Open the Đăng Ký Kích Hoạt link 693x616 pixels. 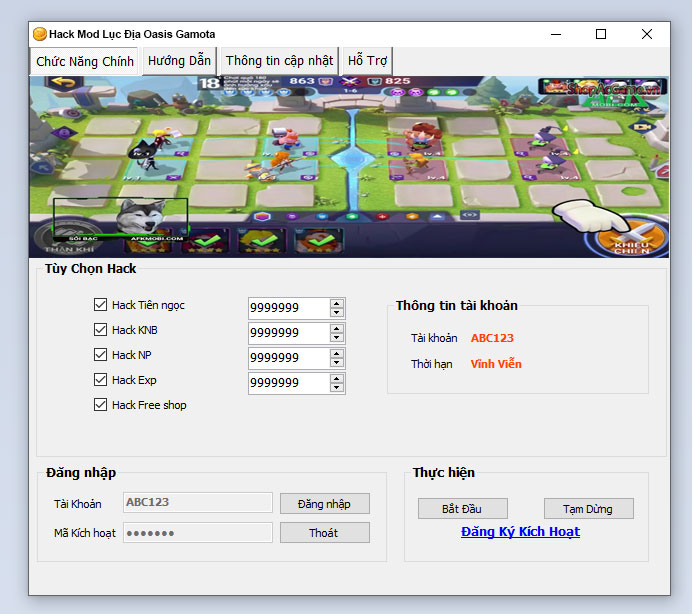pyautogui.click(x=520, y=532)
